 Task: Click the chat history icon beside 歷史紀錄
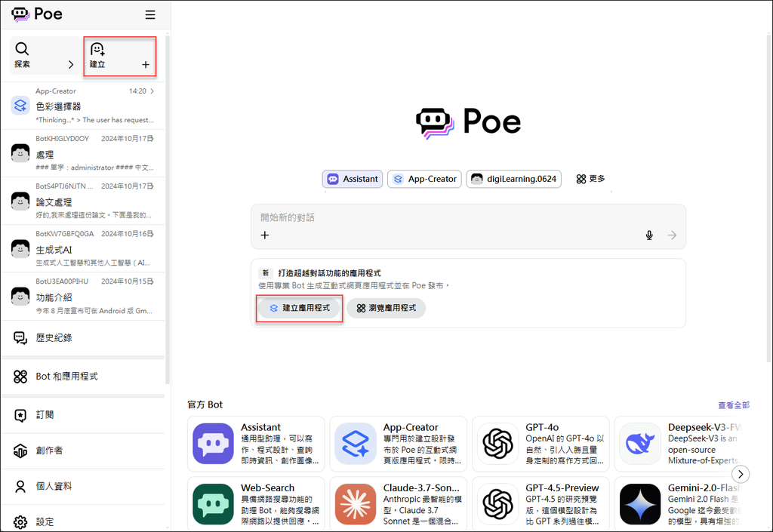(x=20, y=338)
